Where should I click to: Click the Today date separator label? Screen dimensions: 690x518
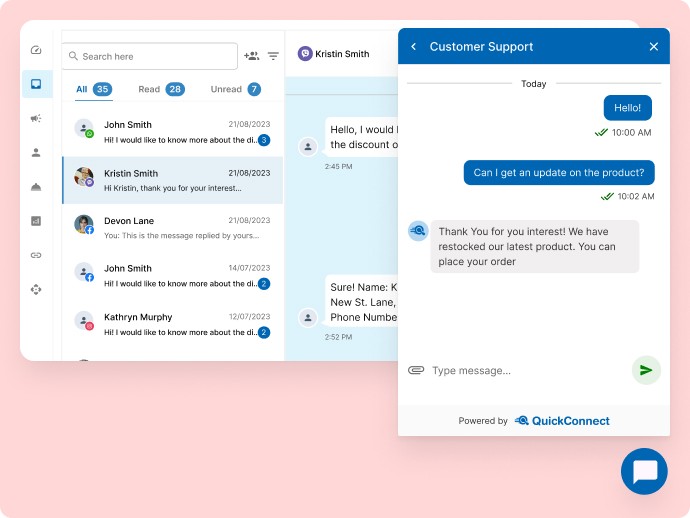click(534, 84)
